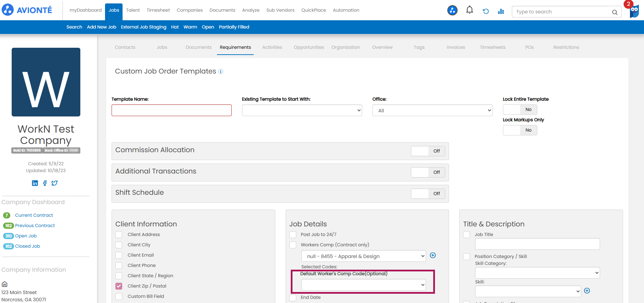Viewport: 644px width, 303px height.
Task: Click the Template Name input field
Action: (171, 110)
